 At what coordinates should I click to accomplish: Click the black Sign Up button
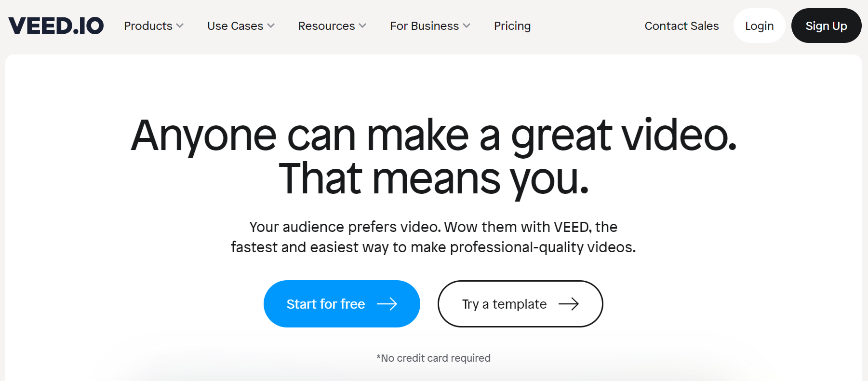coord(826,26)
